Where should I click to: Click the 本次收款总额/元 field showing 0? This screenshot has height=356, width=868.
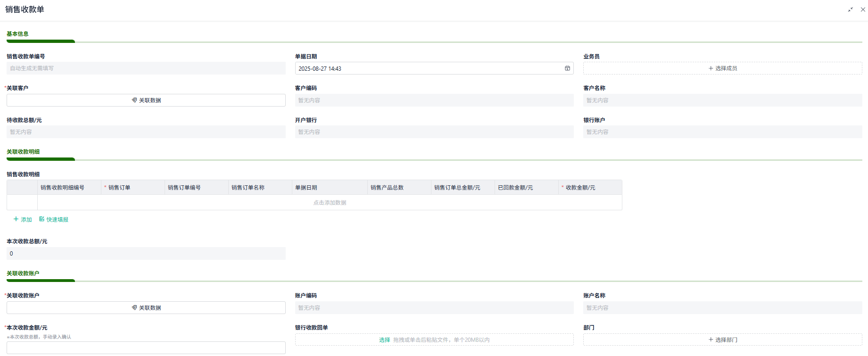coord(146,253)
